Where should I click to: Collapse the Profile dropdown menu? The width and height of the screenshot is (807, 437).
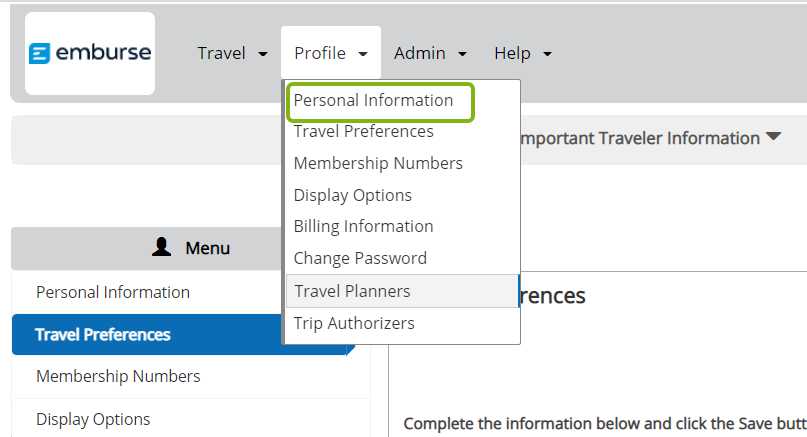(331, 54)
